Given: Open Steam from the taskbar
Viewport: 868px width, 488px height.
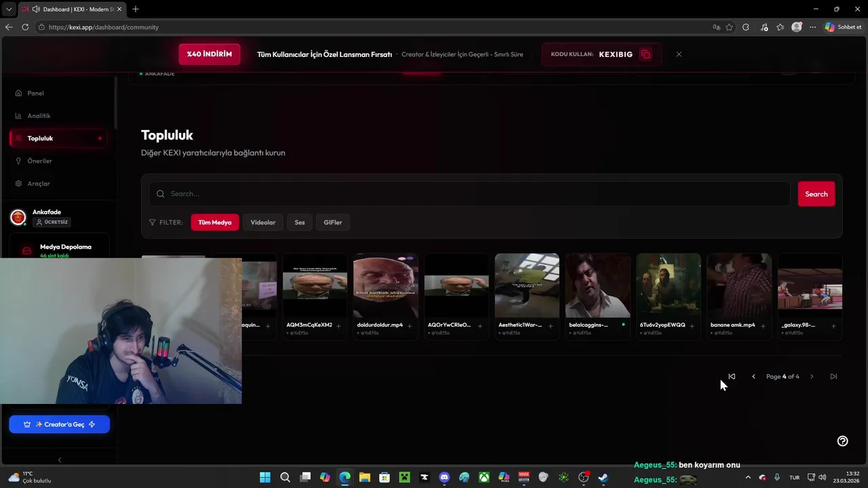Looking at the screenshot, I should (603, 477).
